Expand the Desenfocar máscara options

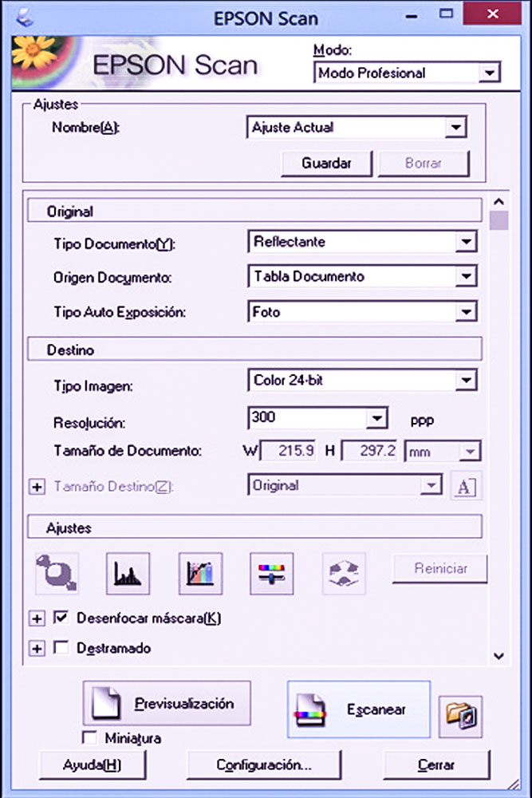37,618
